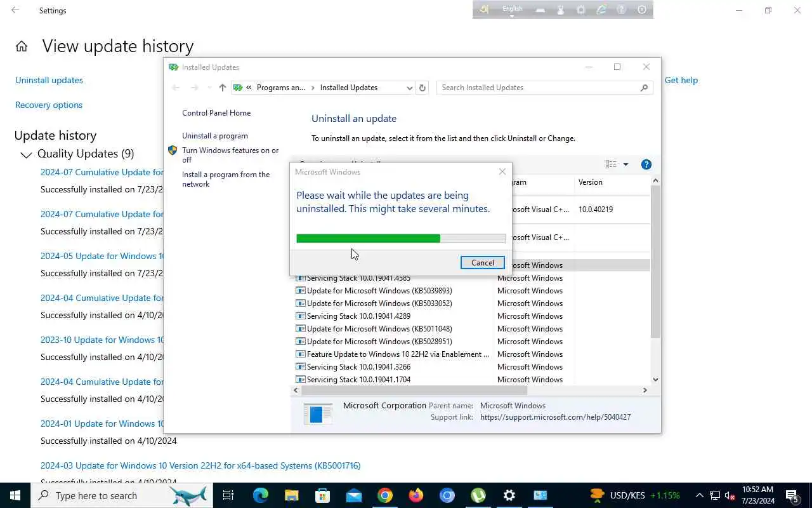Open the Windows Start menu
This screenshot has height=508, width=812.
click(x=15, y=495)
